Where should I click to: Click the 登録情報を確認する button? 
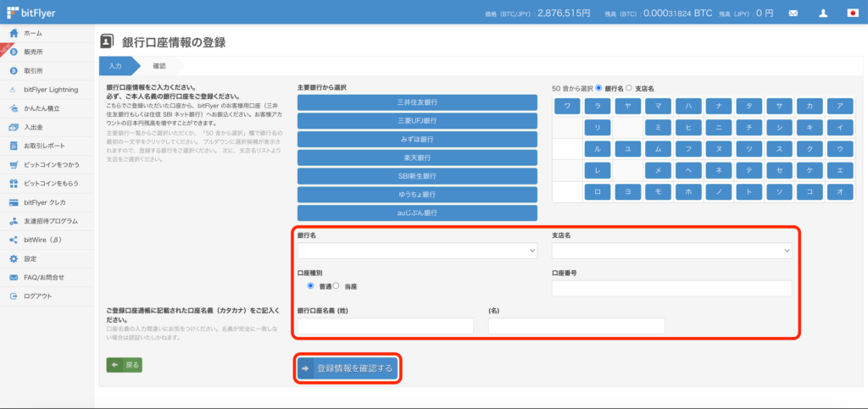coord(347,368)
